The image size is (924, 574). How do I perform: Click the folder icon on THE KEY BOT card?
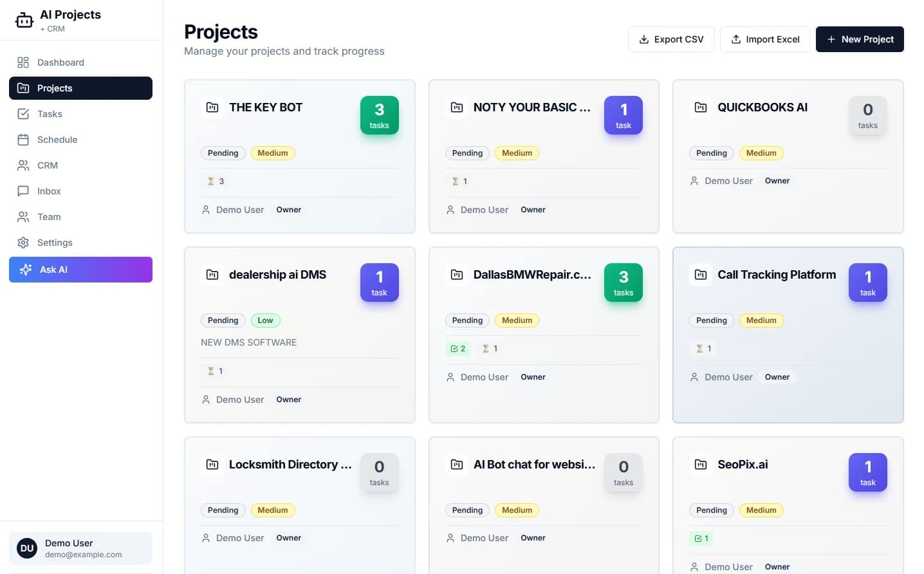coord(212,107)
